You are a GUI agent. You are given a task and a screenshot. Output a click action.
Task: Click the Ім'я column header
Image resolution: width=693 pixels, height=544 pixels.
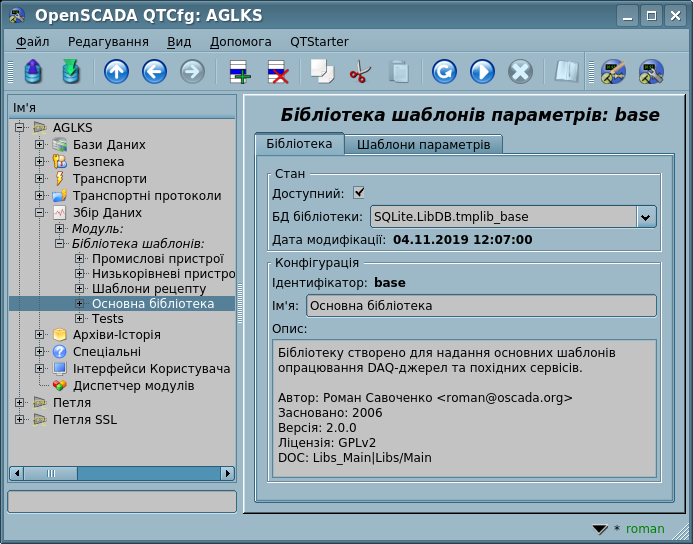(122, 108)
